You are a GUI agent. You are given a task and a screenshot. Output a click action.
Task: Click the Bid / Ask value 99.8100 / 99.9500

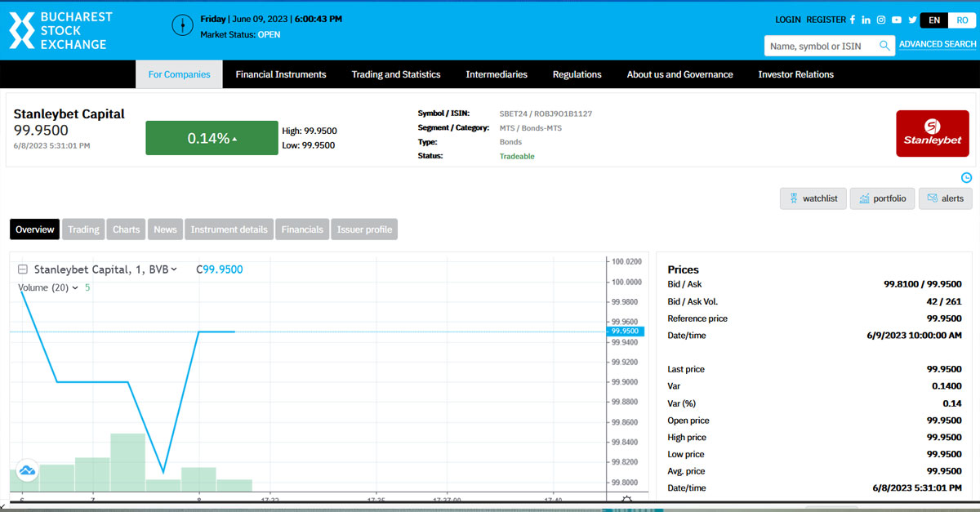923,284
